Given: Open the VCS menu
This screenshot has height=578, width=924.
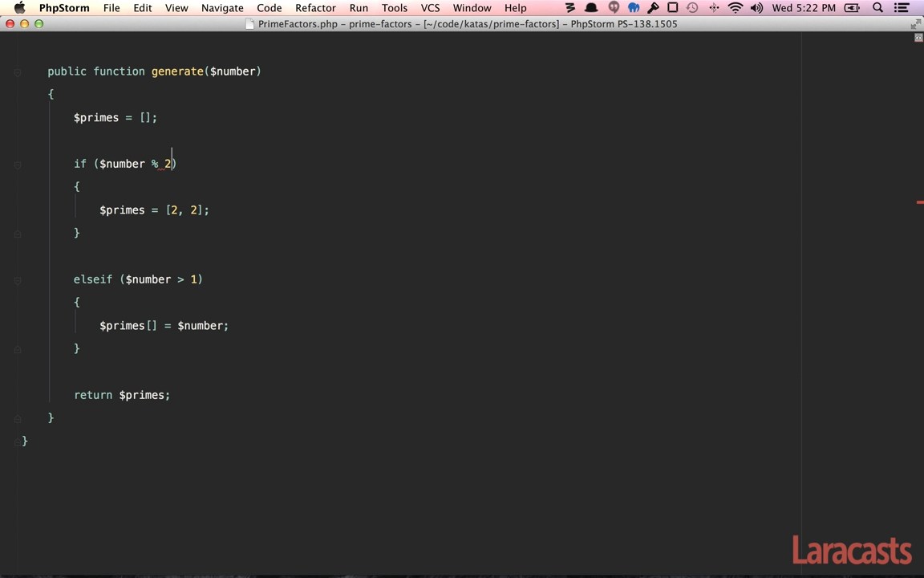Looking at the screenshot, I should click(x=430, y=8).
